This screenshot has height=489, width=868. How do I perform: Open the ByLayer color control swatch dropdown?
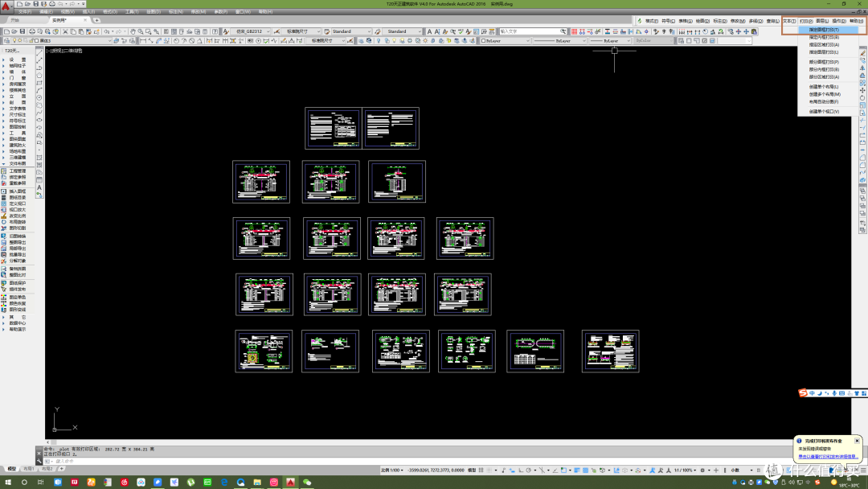click(506, 40)
